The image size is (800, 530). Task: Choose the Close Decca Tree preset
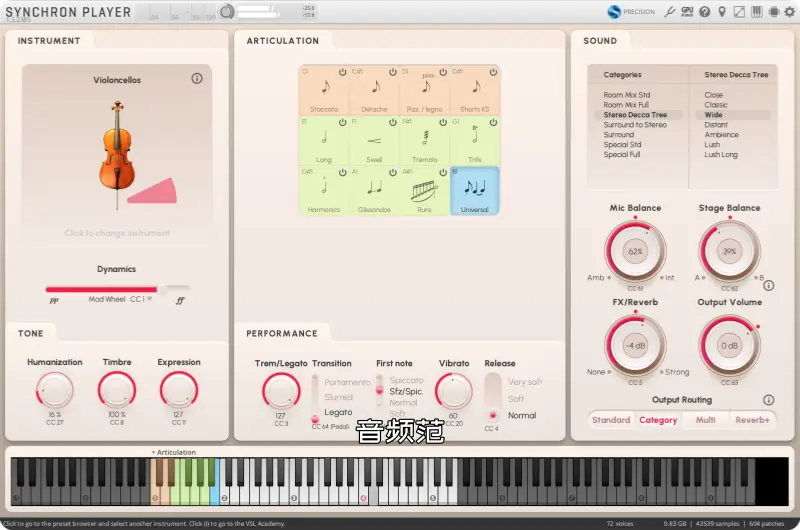[713, 95]
